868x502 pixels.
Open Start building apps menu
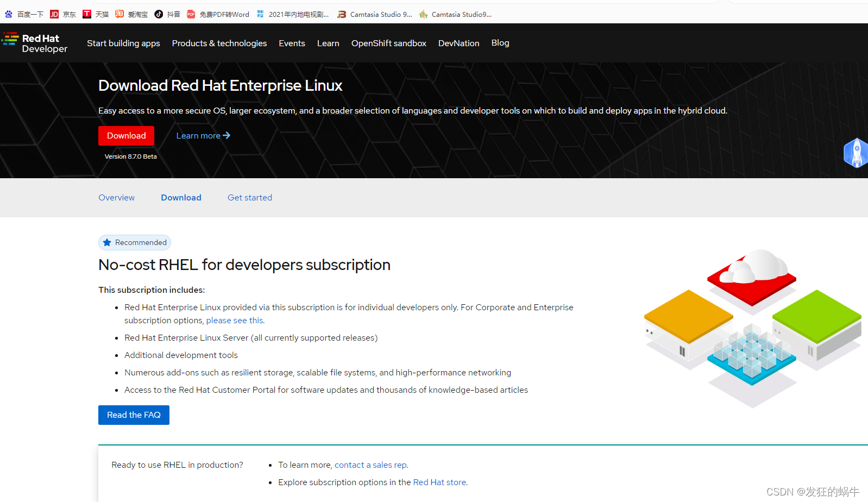point(123,43)
